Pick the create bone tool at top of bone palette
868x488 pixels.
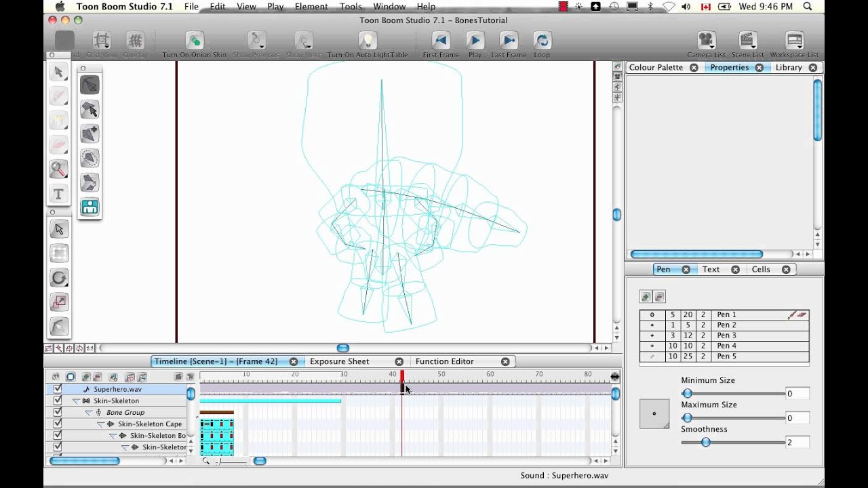point(90,85)
